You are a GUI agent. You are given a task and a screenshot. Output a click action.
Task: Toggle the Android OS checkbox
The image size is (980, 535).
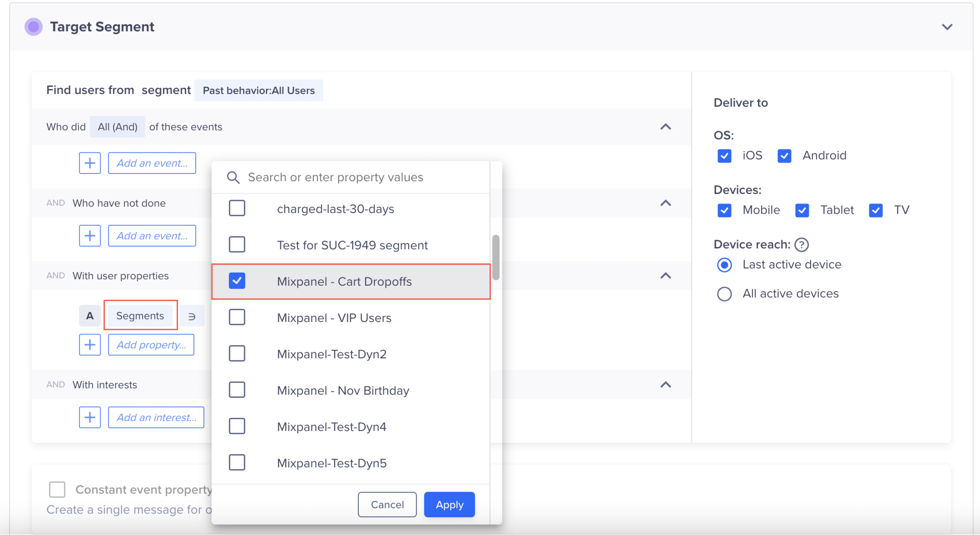pos(784,156)
